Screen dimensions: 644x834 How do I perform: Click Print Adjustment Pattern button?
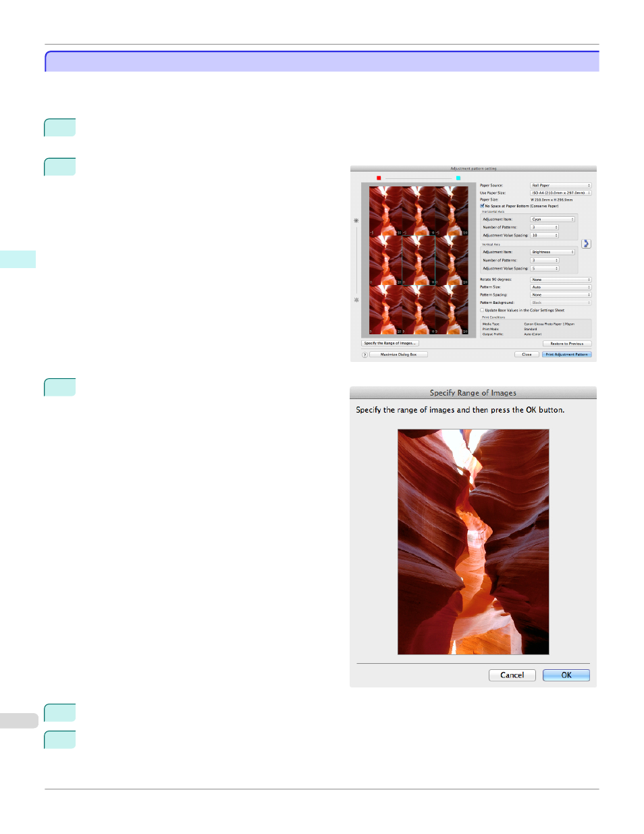[566, 355]
